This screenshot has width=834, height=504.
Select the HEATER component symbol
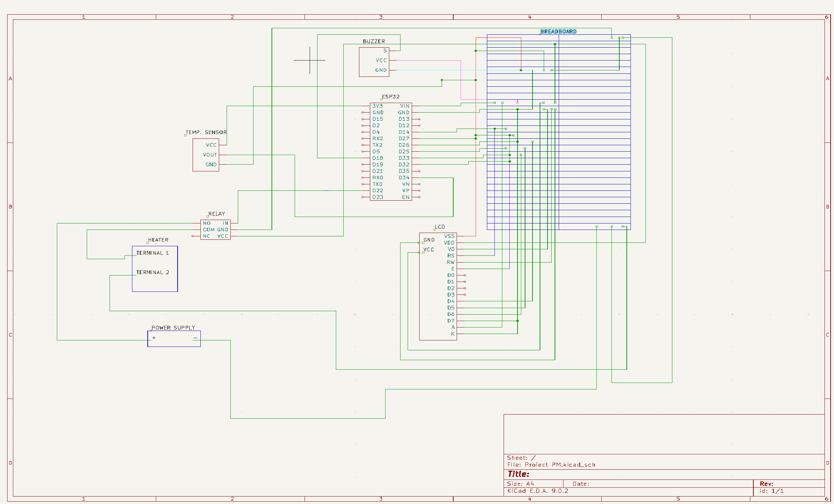click(x=155, y=269)
